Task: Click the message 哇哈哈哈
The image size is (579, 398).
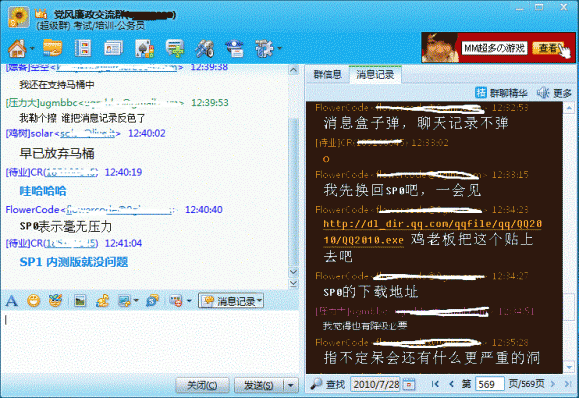Action: (43, 191)
